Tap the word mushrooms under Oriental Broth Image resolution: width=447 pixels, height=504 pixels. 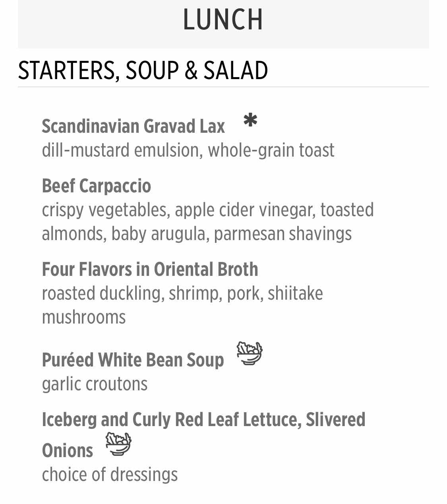[x=84, y=317]
